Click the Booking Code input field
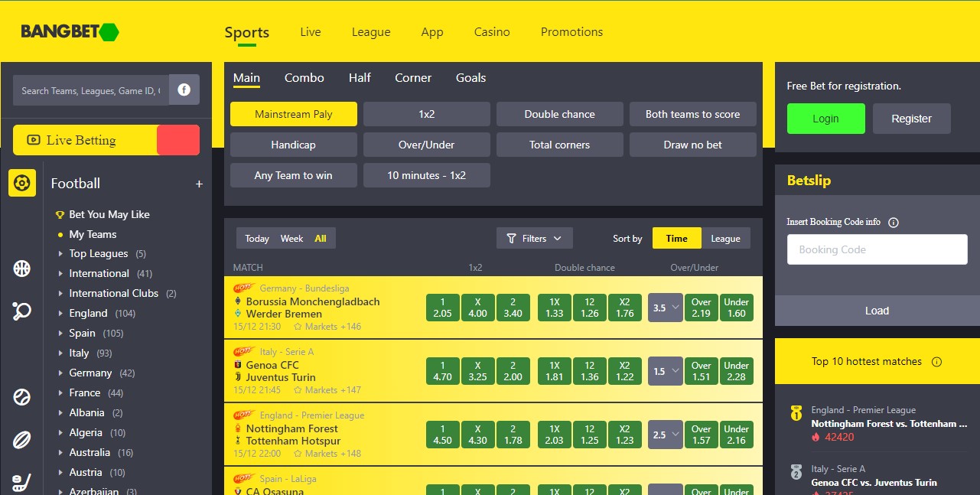The image size is (980, 495). coord(877,249)
